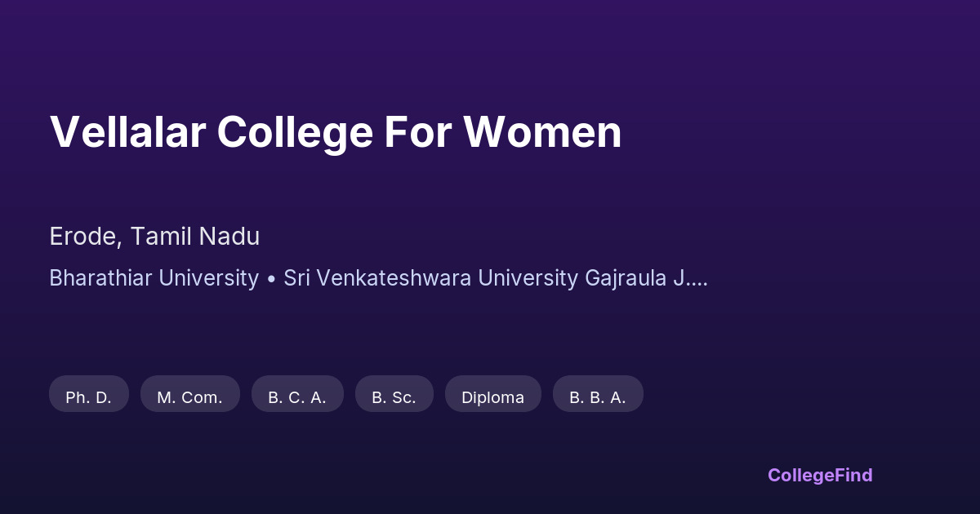Click the word Vellalar in the title
Image resolution: width=980 pixels, height=514 pixels.
click(x=127, y=131)
